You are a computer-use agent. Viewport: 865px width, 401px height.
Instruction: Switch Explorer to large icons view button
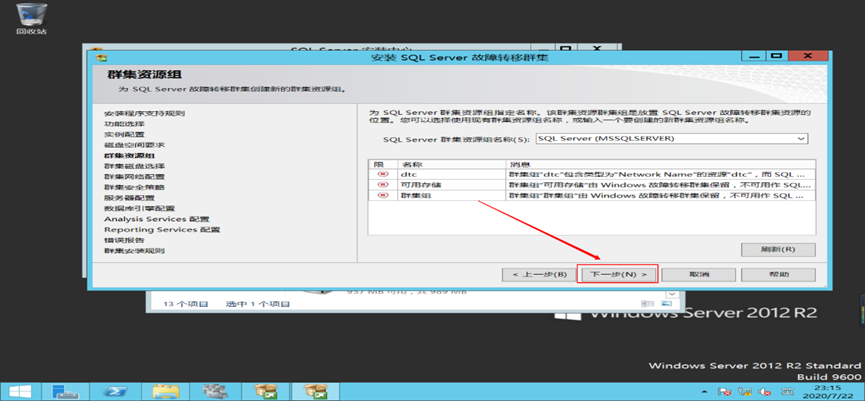click(666, 304)
